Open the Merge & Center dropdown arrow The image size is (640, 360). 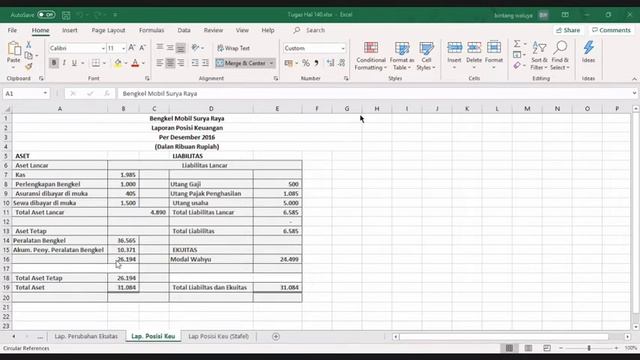point(271,63)
